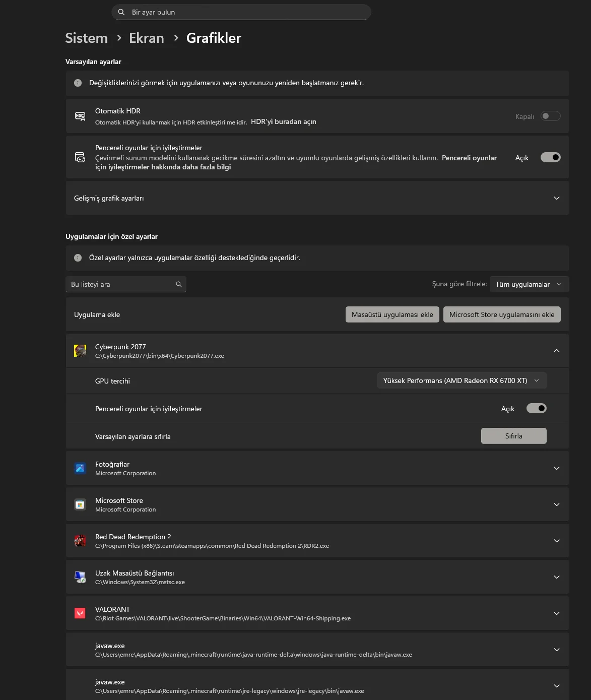Screen dimensions: 591x700
Task: Click the Microsoft Store app icon
Action: pyautogui.click(x=81, y=504)
